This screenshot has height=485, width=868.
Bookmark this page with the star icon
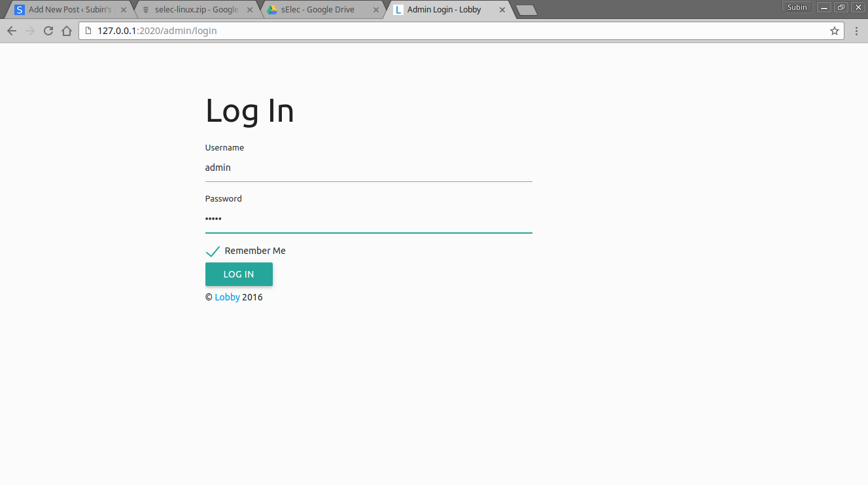coord(835,31)
